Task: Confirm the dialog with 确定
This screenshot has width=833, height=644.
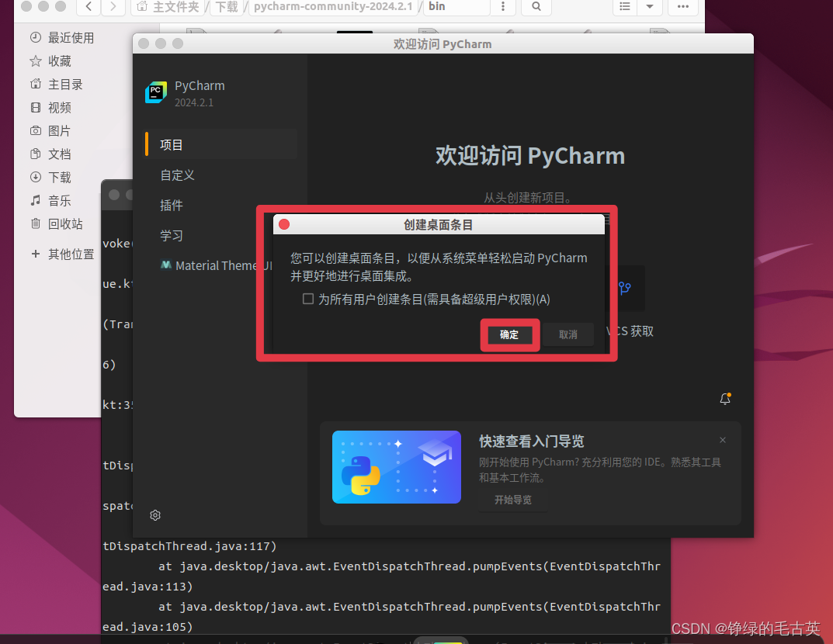Action: click(509, 334)
